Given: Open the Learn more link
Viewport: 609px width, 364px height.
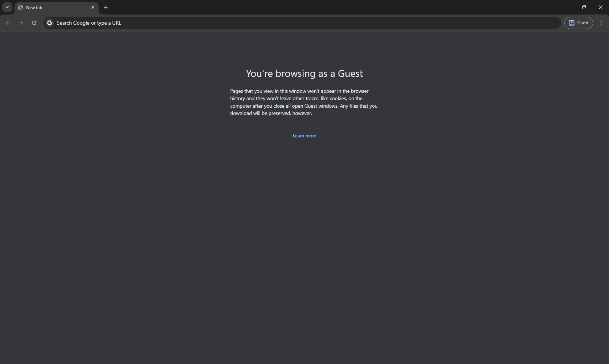Looking at the screenshot, I should (x=304, y=136).
